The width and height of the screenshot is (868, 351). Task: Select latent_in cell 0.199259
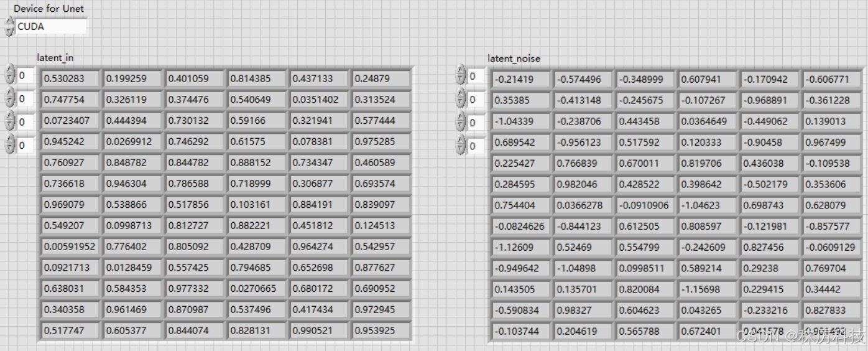(132, 78)
